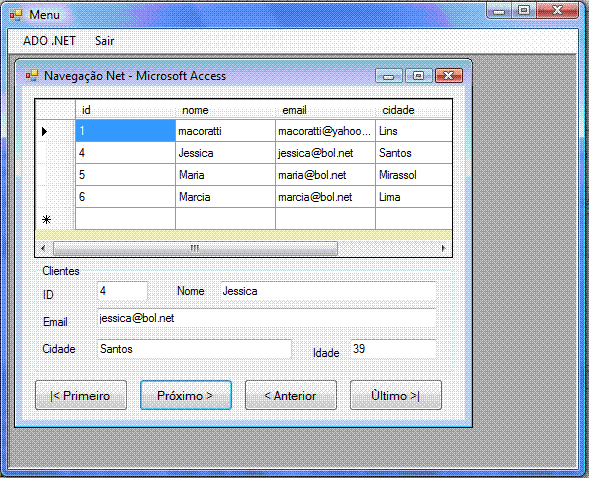The height and width of the screenshot is (478, 589).
Task: Click the macoratti@yahoo... email cell
Action: tap(325, 131)
